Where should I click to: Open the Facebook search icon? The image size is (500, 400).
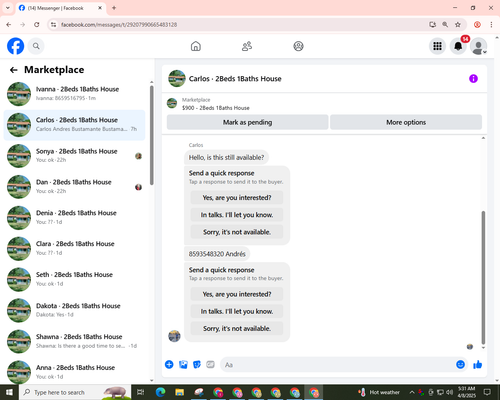click(x=36, y=46)
